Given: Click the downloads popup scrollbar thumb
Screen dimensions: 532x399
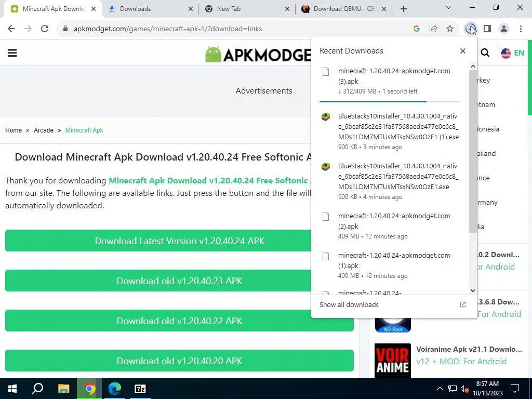Looking at the screenshot, I should pos(473,152).
